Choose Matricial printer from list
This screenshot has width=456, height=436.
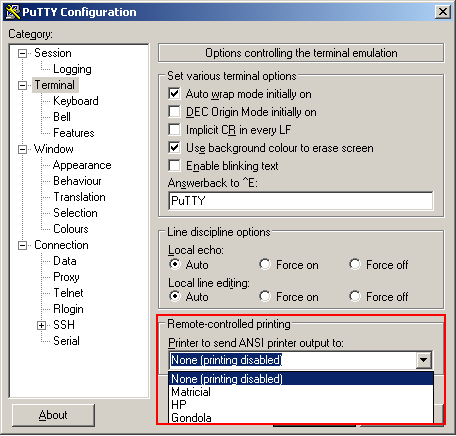301,392
